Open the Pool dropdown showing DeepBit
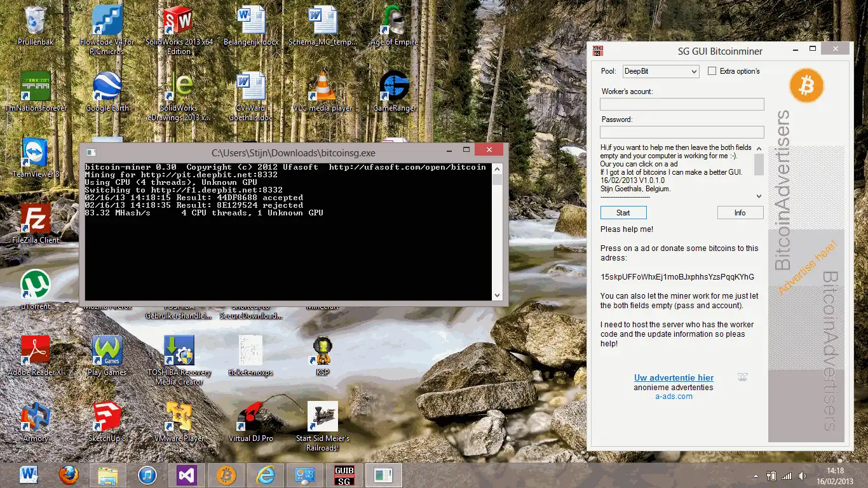868x488 pixels. (x=660, y=71)
